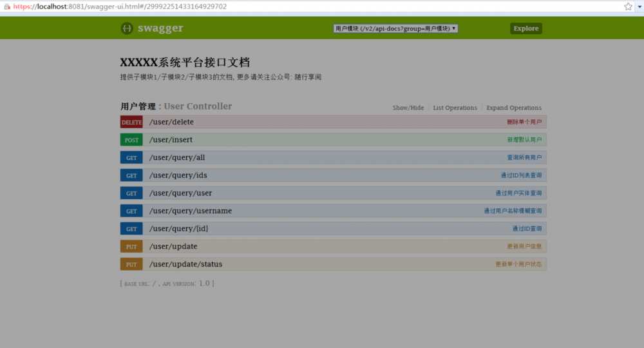
Task: Click the DELETE method badge
Action: [x=131, y=122]
